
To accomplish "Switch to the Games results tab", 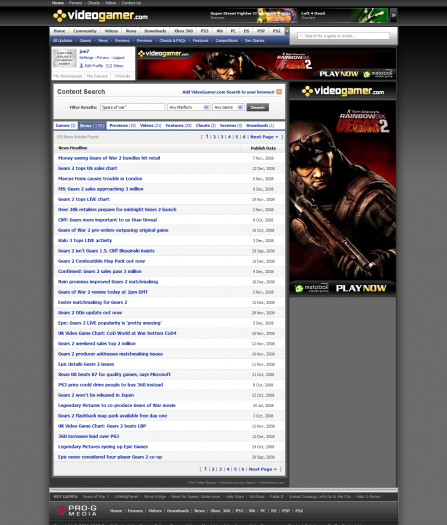I will pyautogui.click(x=66, y=126).
